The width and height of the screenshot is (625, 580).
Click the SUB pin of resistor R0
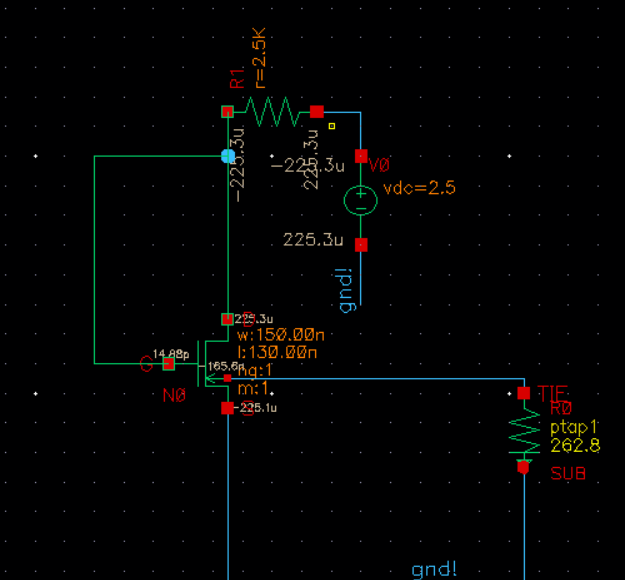(523, 467)
